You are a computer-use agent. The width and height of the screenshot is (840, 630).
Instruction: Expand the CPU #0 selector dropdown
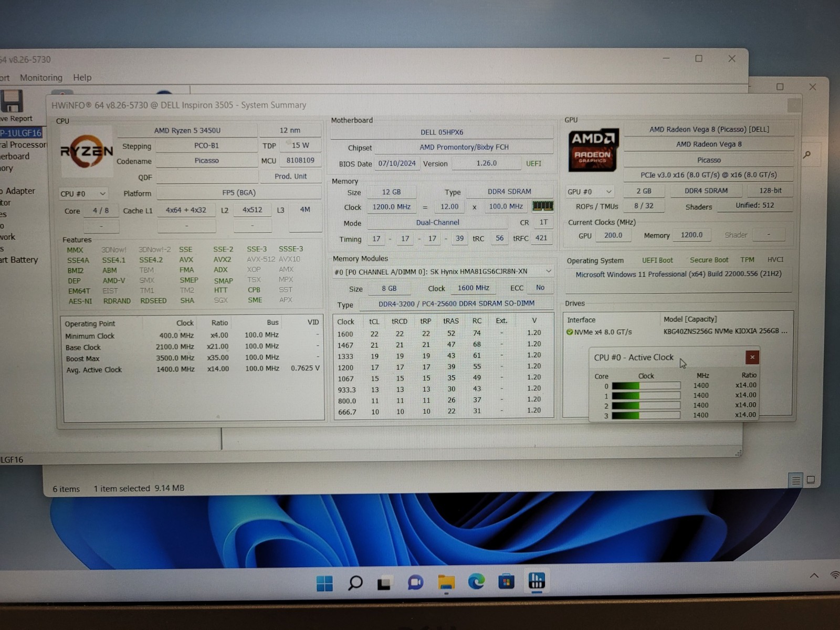[83, 194]
